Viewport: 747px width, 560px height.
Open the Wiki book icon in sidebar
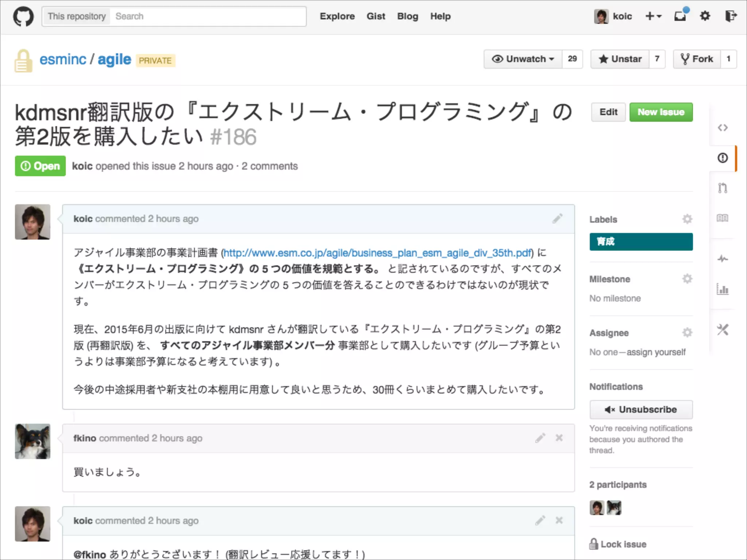click(x=723, y=218)
